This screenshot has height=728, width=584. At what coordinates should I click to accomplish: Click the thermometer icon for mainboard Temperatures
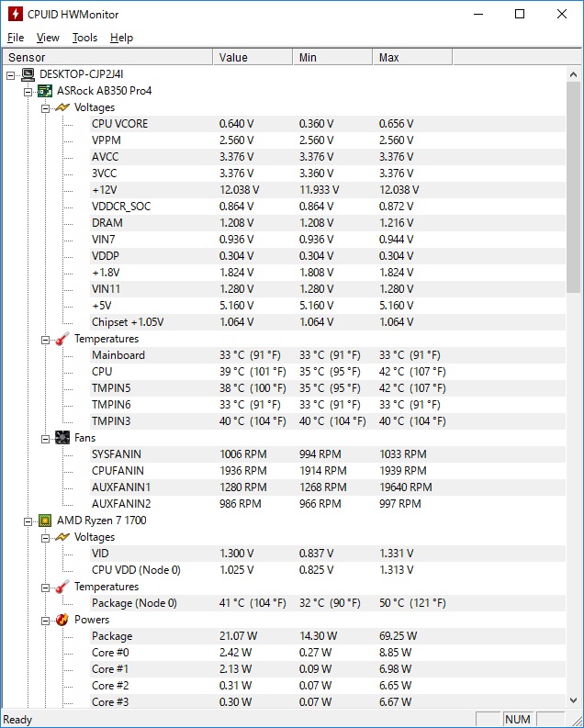(62, 339)
